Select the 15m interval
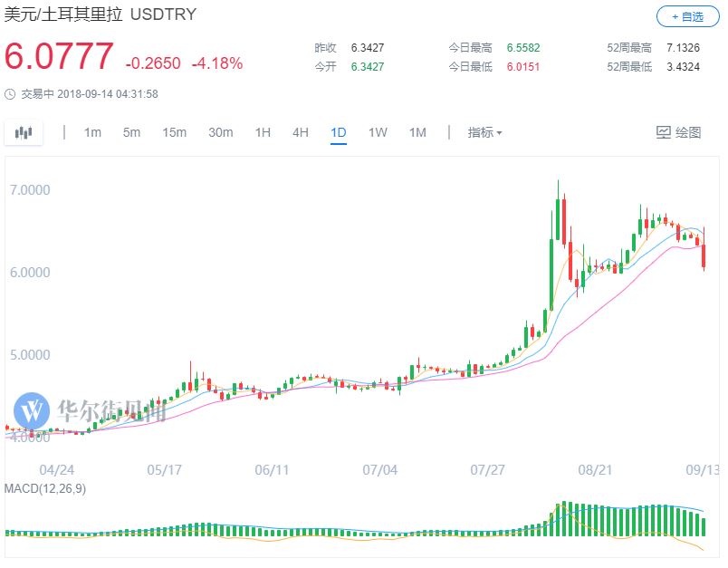728x568 pixels. click(175, 132)
